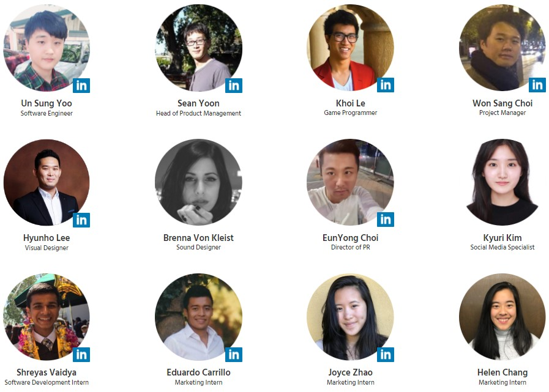Click the Joyce Zhao name heading
The image size is (549, 392).
point(351,372)
